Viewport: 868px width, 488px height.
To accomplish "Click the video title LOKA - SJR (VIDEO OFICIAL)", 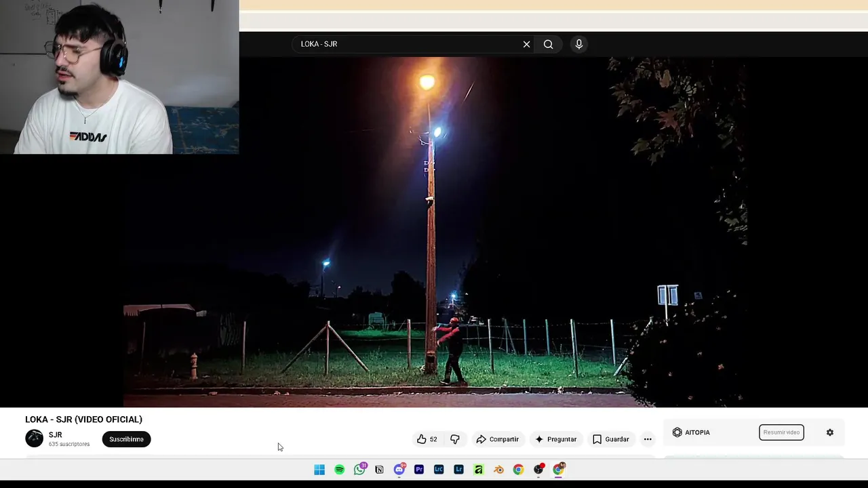I will 84,420.
